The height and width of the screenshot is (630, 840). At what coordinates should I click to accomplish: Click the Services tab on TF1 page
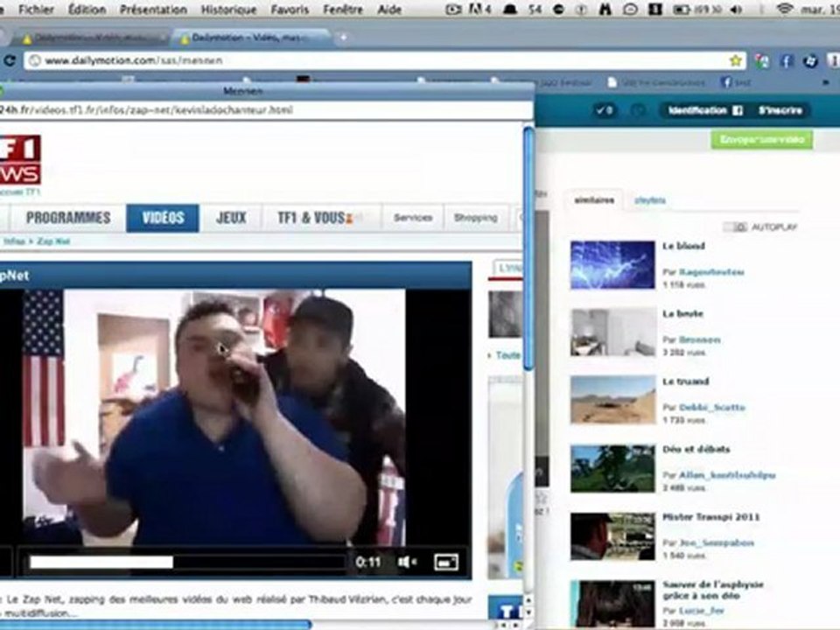[412, 218]
